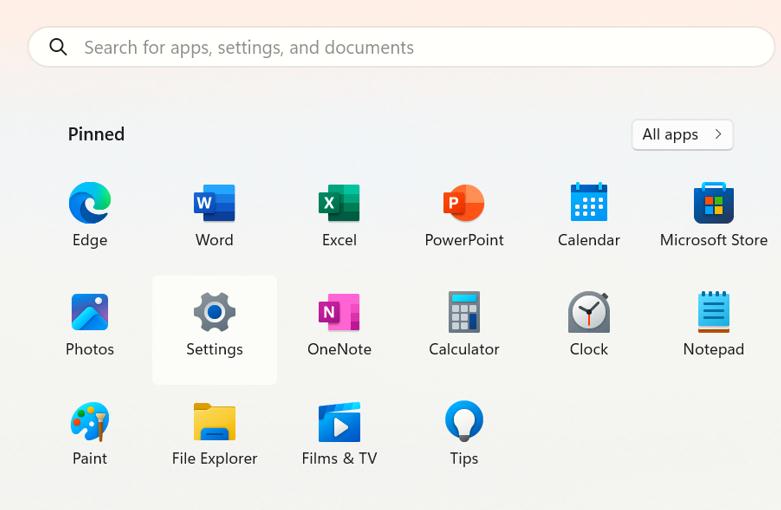Viewport: 781px width, 510px height.
Task: Open the Clock app
Action: click(x=588, y=313)
